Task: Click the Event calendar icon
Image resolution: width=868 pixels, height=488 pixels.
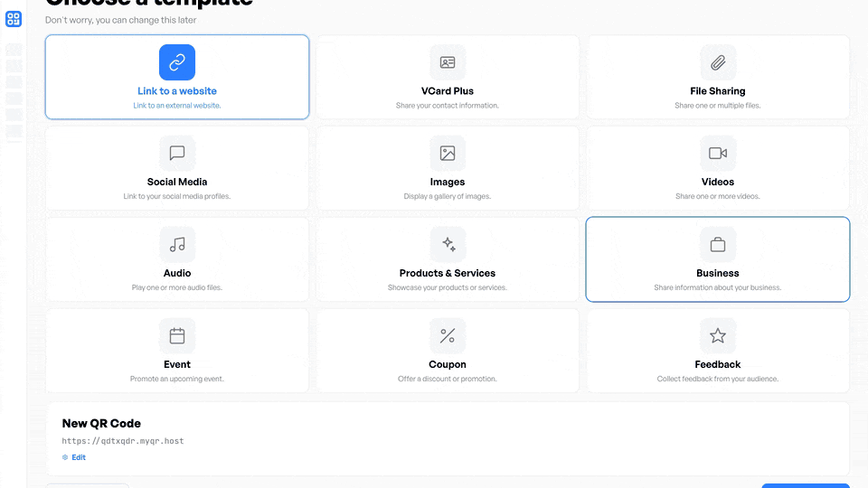Action: pos(177,336)
